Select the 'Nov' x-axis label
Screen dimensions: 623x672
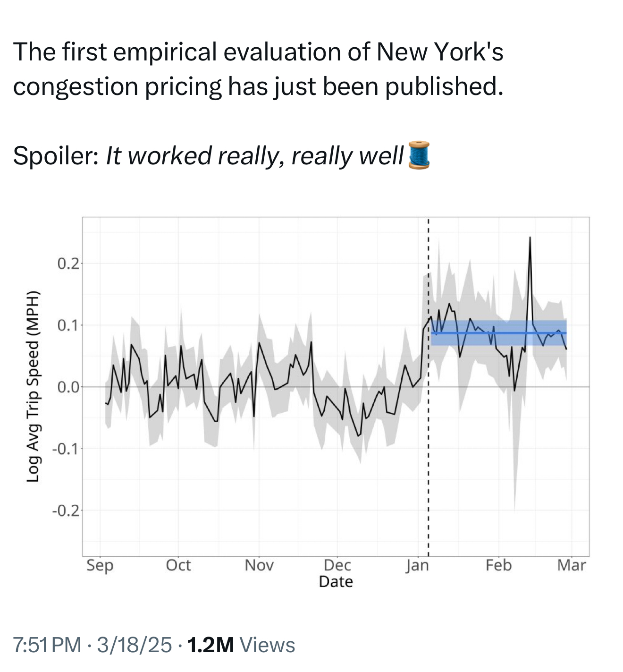[x=259, y=565]
